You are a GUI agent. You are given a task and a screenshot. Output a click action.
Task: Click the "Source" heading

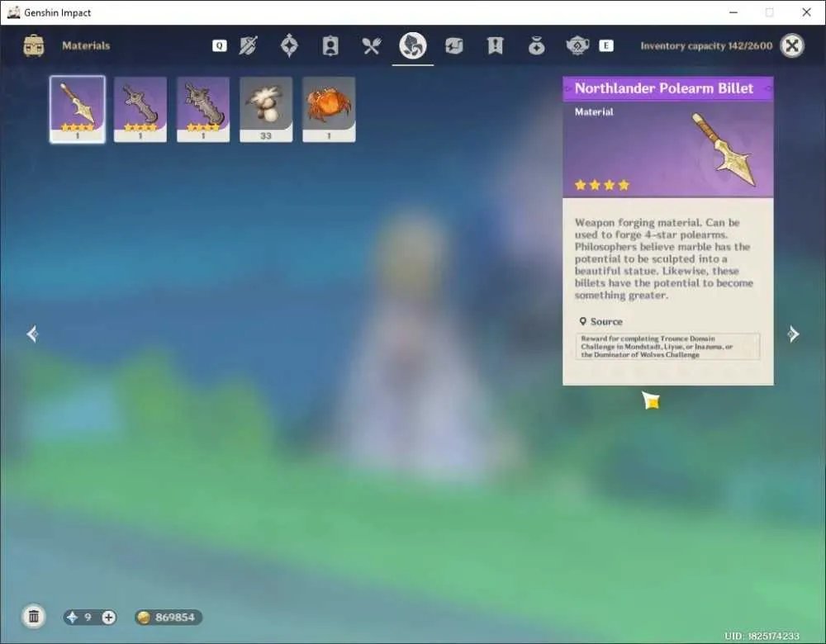(605, 321)
